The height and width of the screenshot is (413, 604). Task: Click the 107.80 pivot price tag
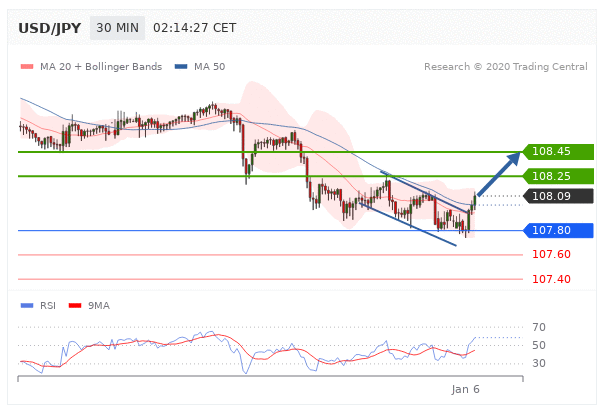coord(558,230)
